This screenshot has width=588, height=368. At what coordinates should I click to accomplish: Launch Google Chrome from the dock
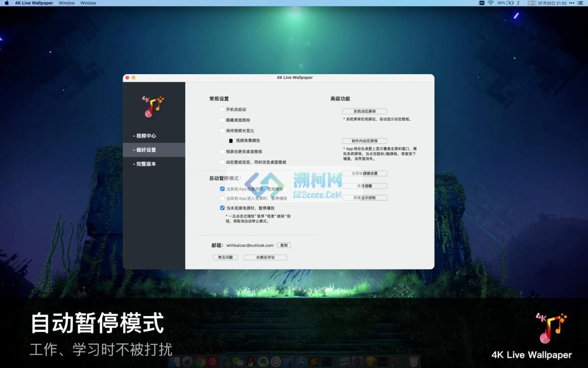coord(200,362)
